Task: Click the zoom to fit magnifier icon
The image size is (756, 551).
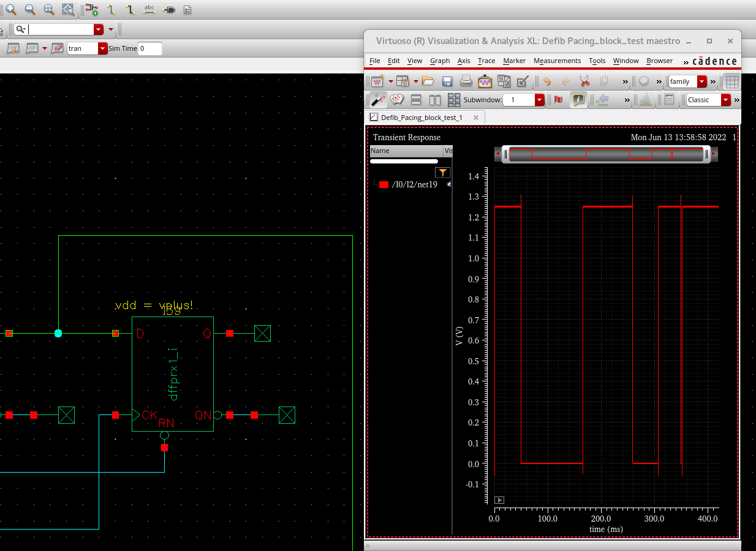Action: pyautogui.click(x=48, y=9)
